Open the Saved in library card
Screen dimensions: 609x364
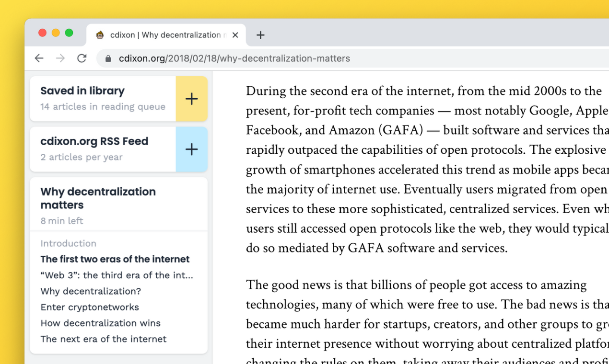[x=103, y=99]
